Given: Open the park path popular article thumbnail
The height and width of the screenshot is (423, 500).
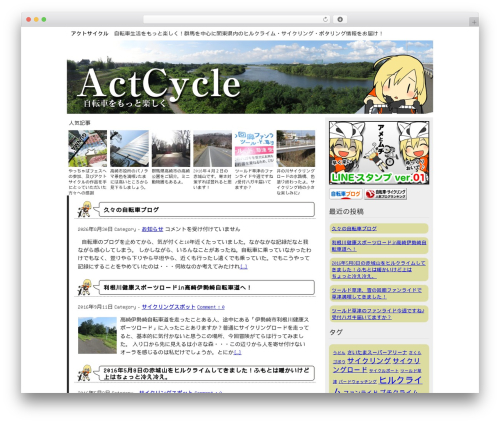Looking at the screenshot, I should pos(171,148).
